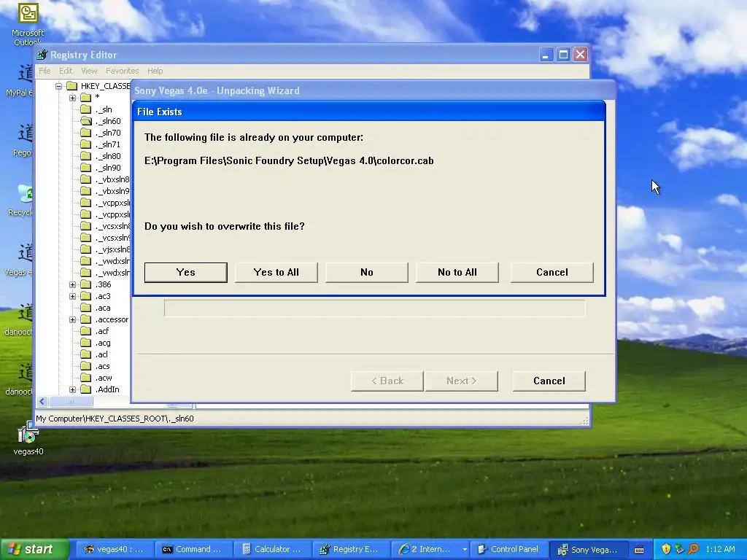Click the ._vbxsln9 tree entry
The image size is (747, 560).
(112, 191)
